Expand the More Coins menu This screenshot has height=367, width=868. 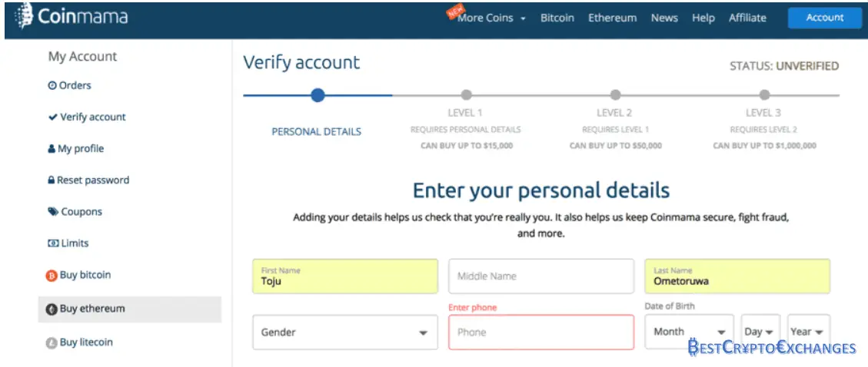tap(491, 18)
